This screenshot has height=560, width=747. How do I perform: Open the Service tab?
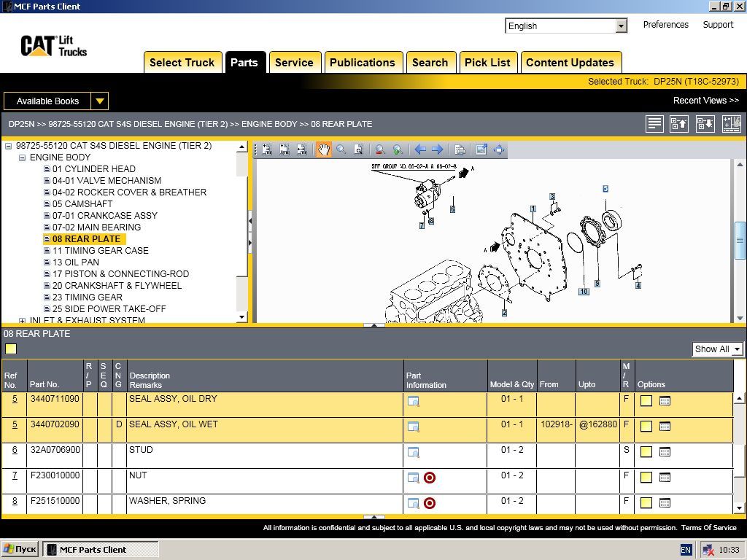294,63
